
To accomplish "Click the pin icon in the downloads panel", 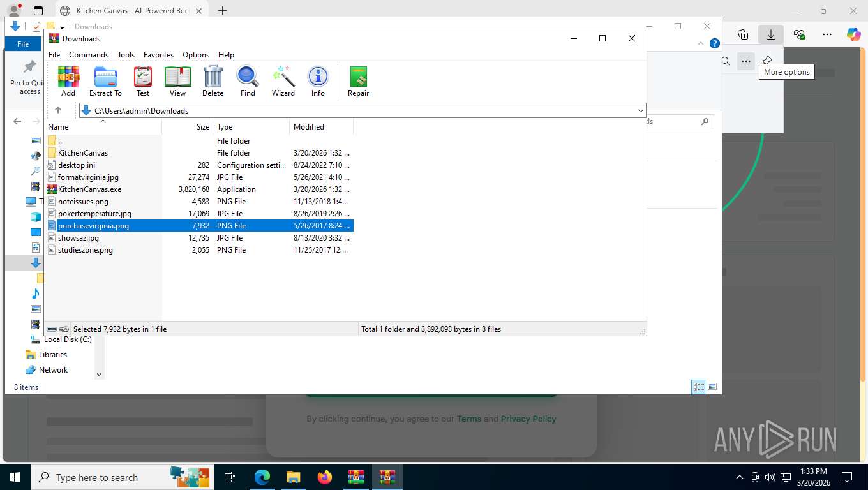I will click(x=767, y=61).
